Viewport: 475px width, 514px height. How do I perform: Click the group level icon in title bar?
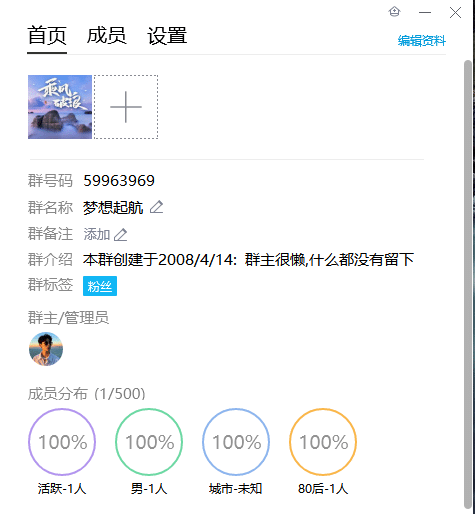[394, 12]
